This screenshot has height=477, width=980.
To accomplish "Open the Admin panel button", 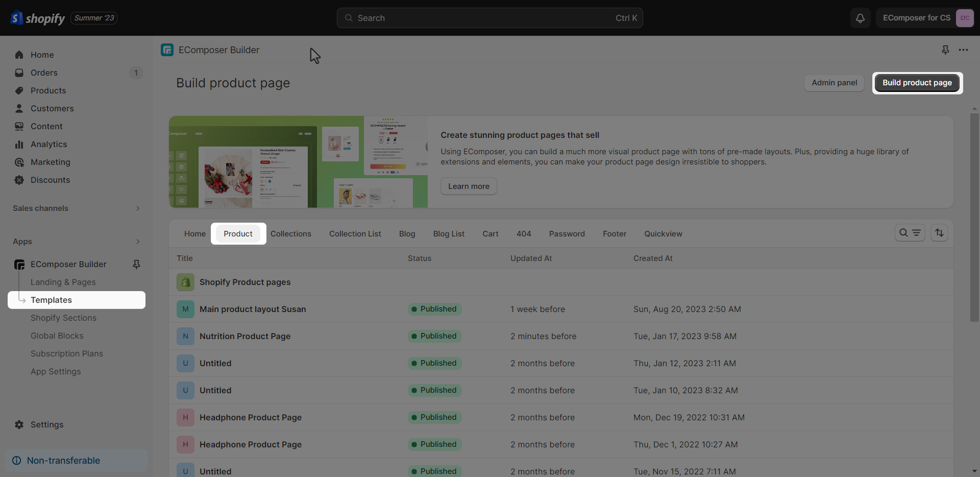I will (x=835, y=83).
